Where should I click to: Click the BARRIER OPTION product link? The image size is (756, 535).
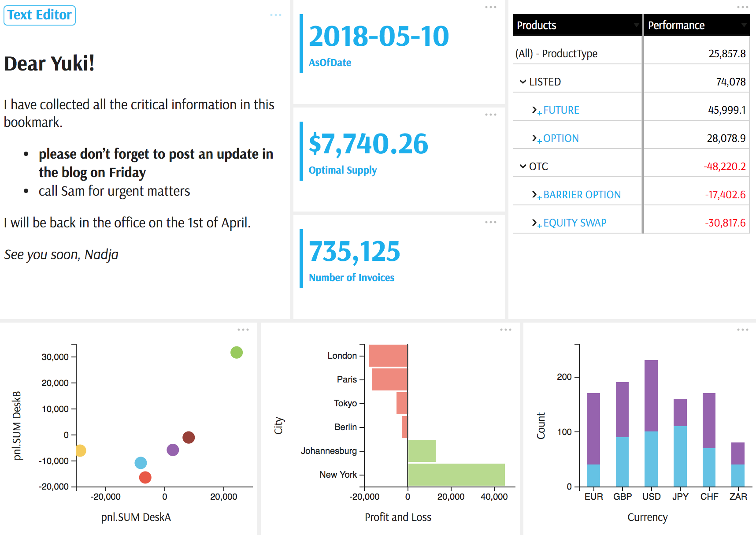(582, 195)
